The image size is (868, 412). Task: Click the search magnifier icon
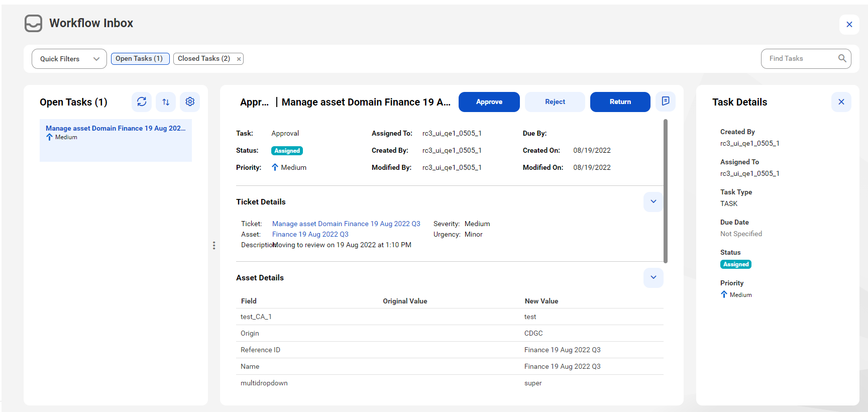842,58
